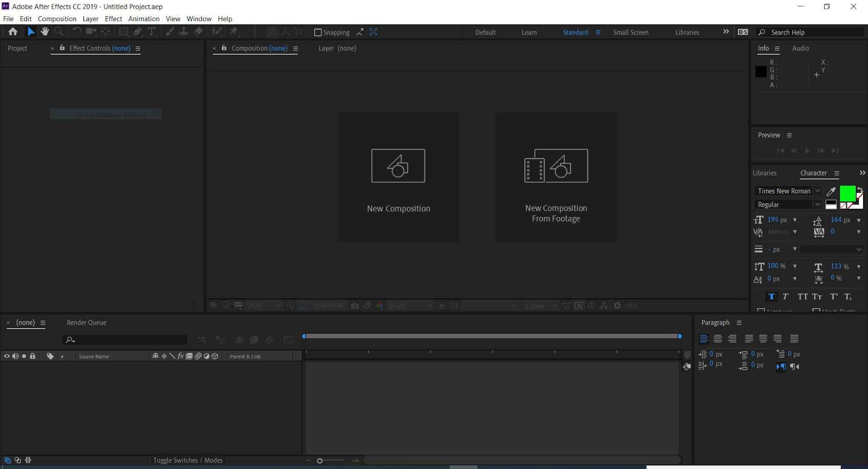
Task: Open the stroke options dropdown
Action: coord(831,249)
